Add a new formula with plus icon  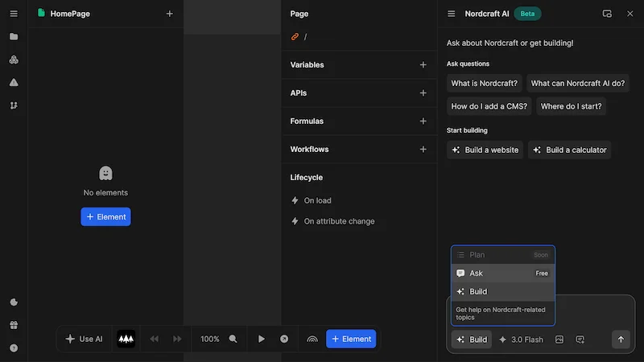tap(423, 121)
